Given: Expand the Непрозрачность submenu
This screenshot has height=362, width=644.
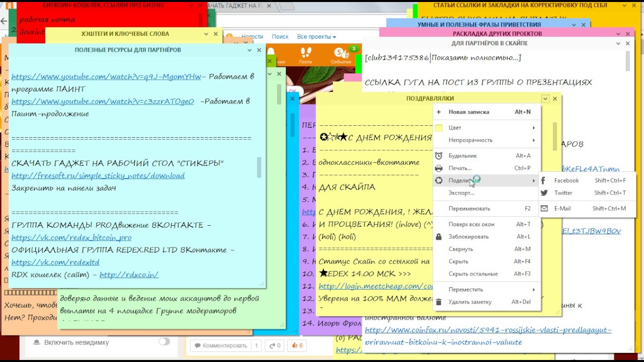Looking at the screenshot, I should point(487,140).
